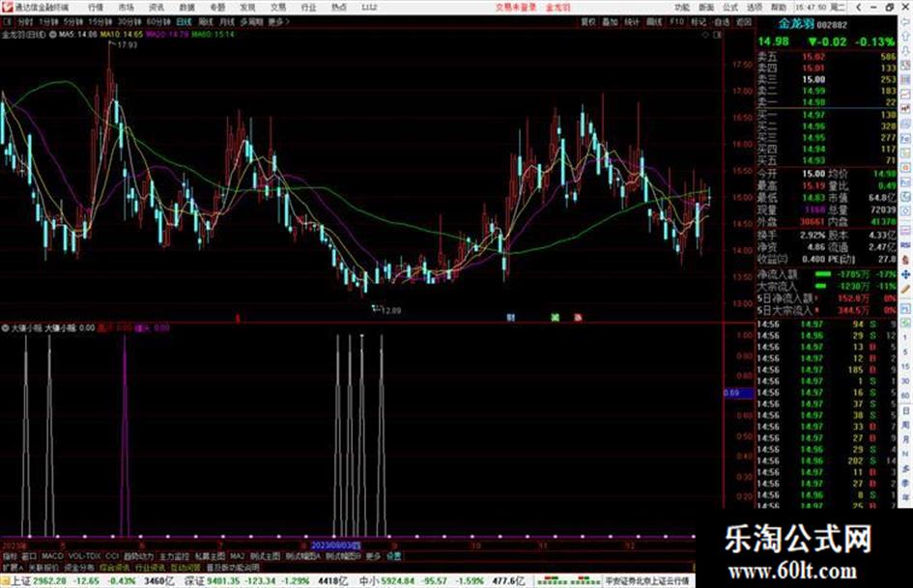
Task: Expand 更多 in the indicator tab bar
Action: pos(373,556)
